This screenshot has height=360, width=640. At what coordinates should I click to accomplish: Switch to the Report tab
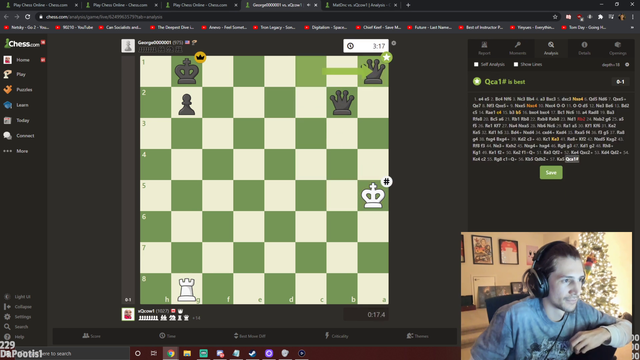point(484,48)
